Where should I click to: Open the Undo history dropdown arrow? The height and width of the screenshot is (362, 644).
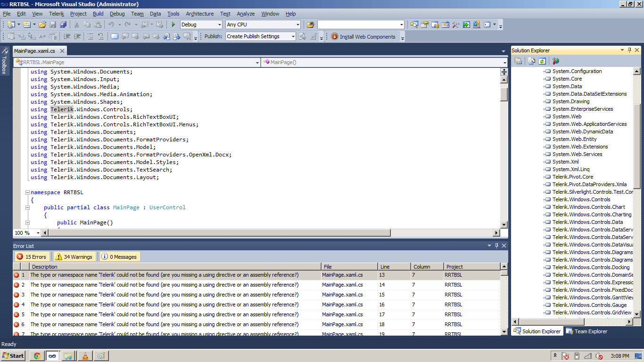[119, 25]
